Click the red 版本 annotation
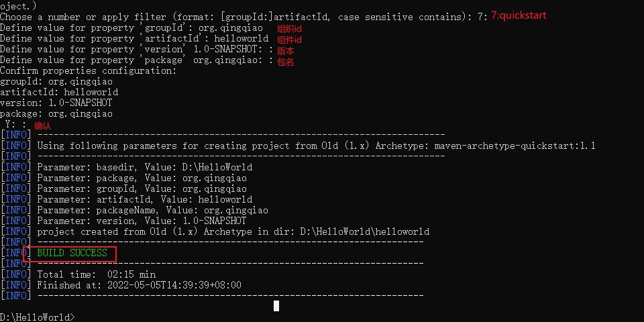644x322 pixels. pos(286,51)
